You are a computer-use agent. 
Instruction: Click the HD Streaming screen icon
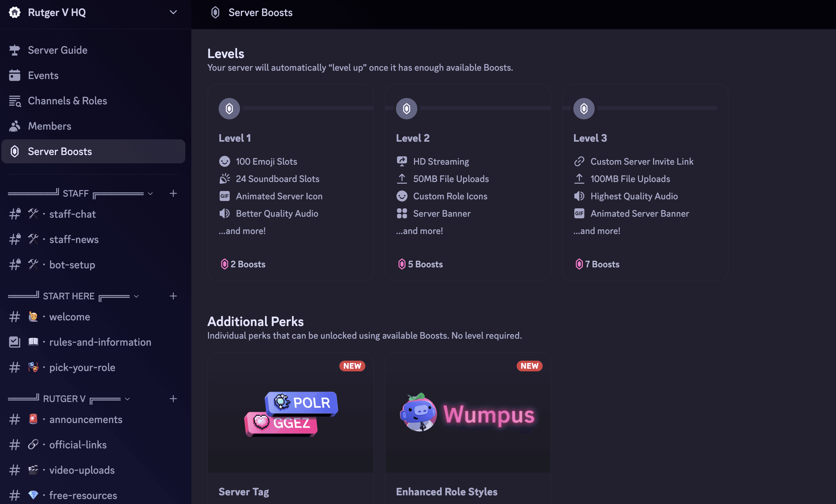point(402,162)
